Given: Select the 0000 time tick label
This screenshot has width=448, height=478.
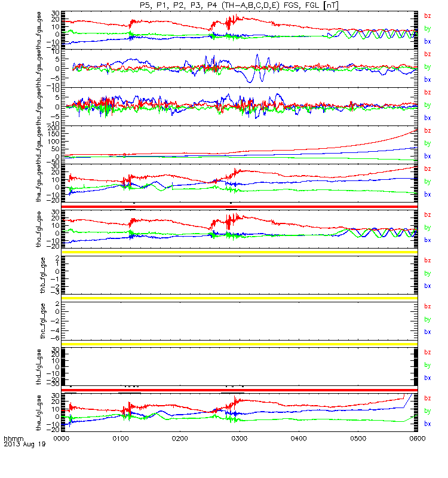Looking at the screenshot, I should (x=62, y=439).
